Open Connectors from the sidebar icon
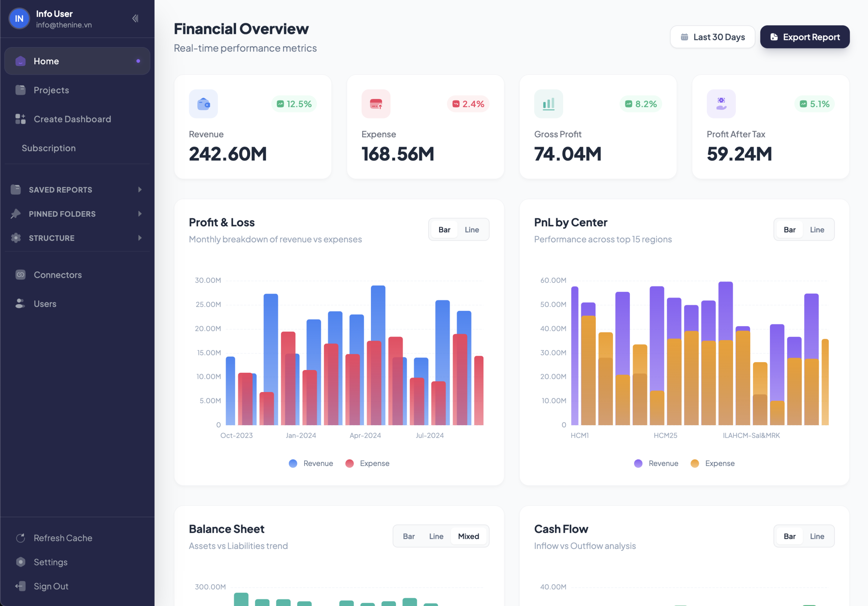This screenshot has width=868, height=606. click(x=20, y=275)
